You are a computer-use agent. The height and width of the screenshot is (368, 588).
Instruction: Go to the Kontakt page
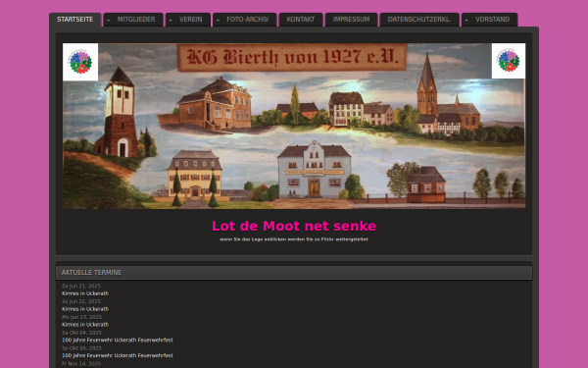301,20
